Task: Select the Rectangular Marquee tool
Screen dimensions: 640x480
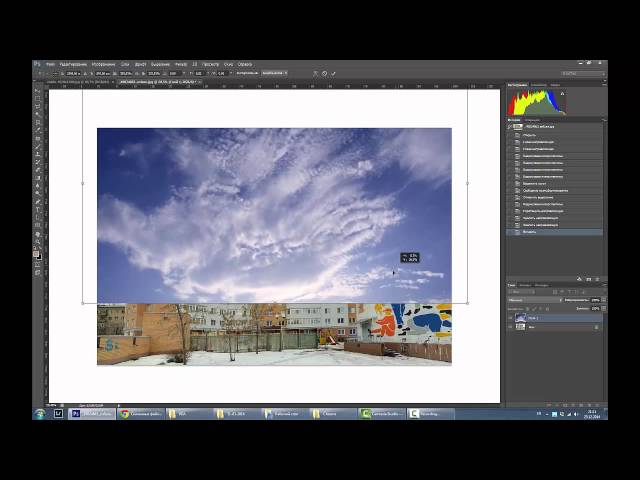Action: (38, 99)
